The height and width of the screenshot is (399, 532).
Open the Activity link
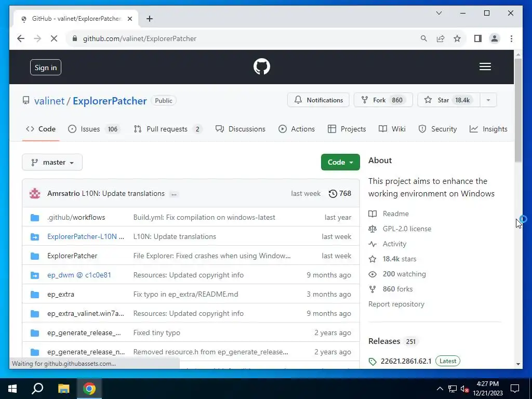click(x=387, y=244)
